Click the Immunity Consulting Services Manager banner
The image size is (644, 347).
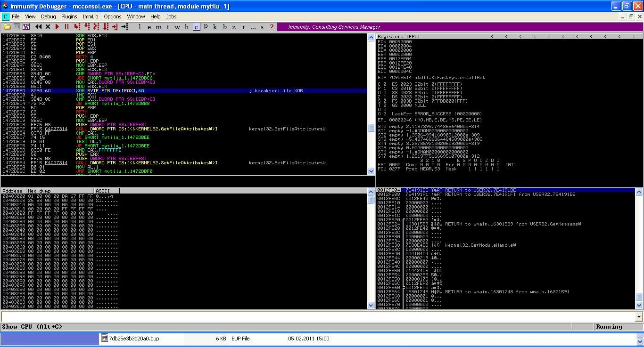[460, 27]
